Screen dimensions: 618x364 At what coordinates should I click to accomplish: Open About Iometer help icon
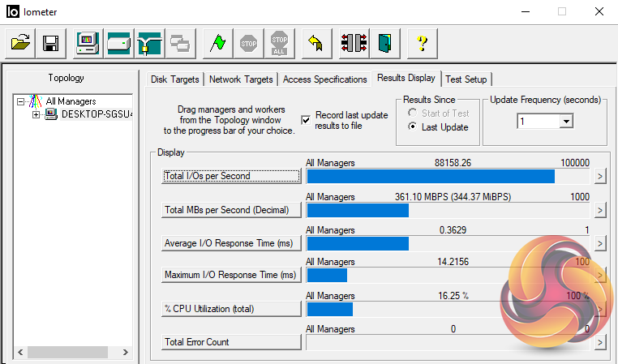[422, 43]
